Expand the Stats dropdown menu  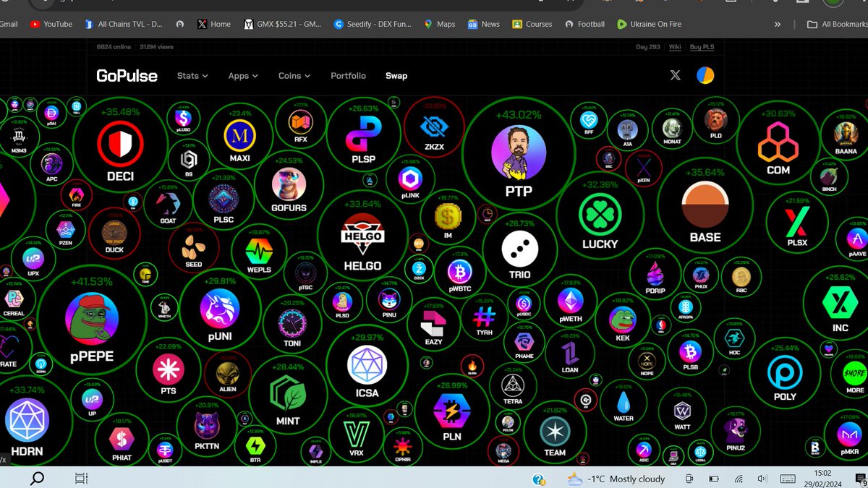coord(192,76)
